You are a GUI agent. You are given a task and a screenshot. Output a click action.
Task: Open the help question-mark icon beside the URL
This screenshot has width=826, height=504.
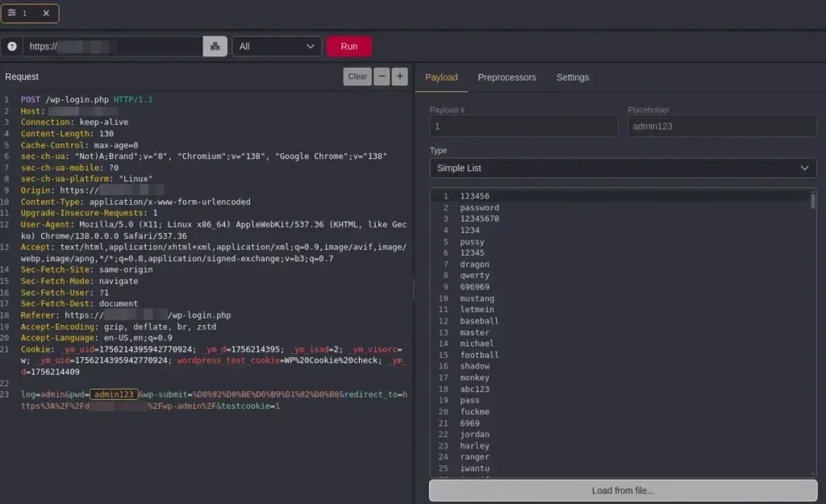pyautogui.click(x=11, y=46)
